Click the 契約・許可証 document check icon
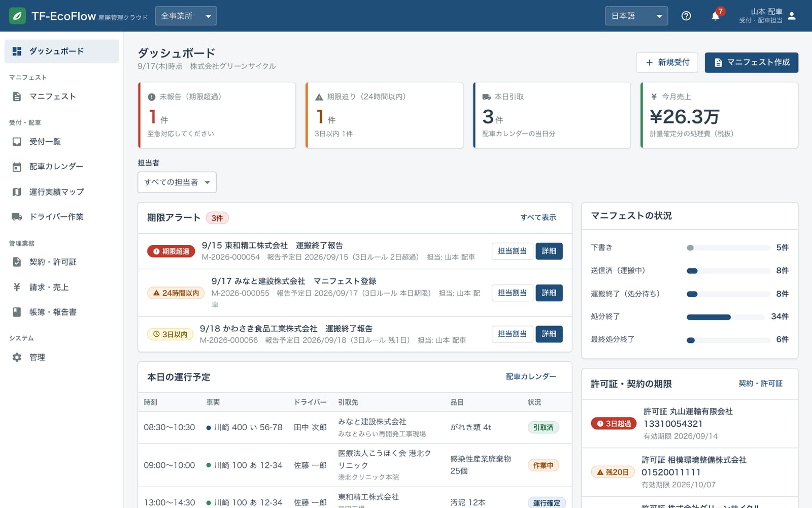Viewport: 812px width, 508px height. [x=17, y=262]
